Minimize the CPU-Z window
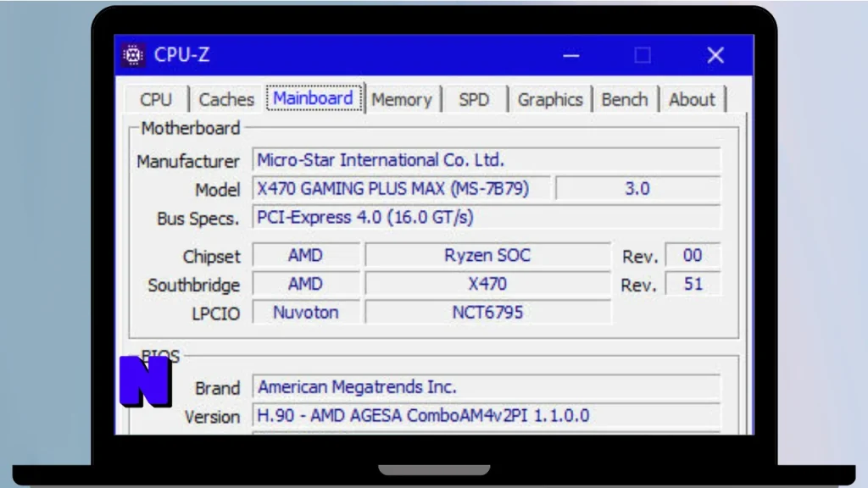The image size is (868, 488). 570,55
